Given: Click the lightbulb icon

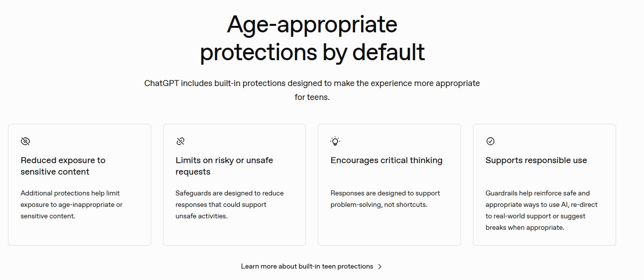Looking at the screenshot, I should pyautogui.click(x=335, y=141).
